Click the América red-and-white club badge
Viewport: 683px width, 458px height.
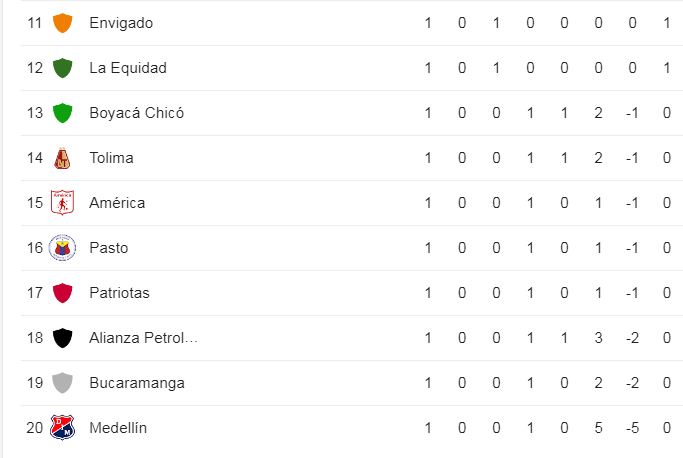[x=62, y=203]
